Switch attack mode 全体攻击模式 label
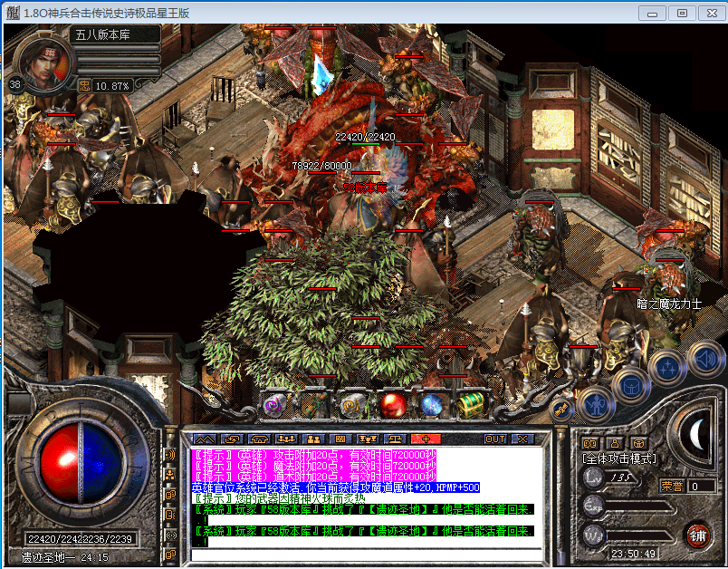 pyautogui.click(x=619, y=459)
